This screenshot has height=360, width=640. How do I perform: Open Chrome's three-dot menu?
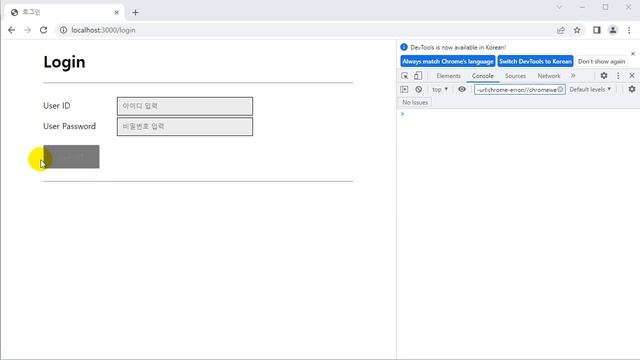coord(629,30)
